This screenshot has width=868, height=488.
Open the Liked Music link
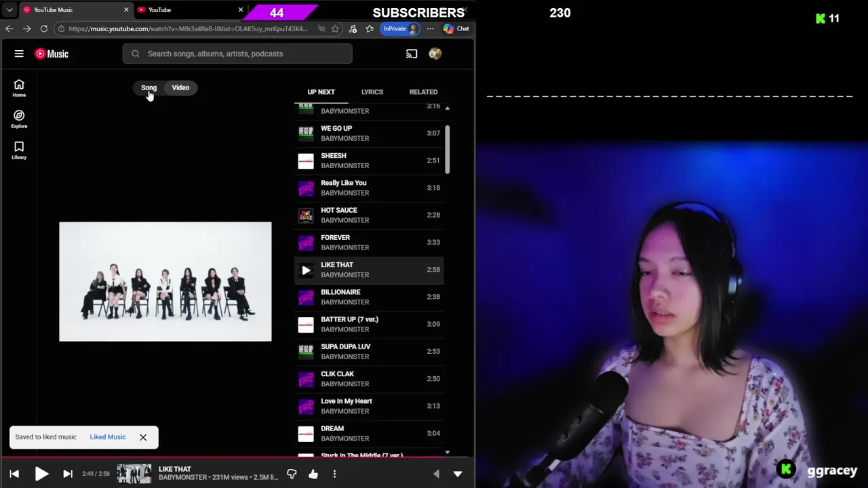pyautogui.click(x=108, y=437)
